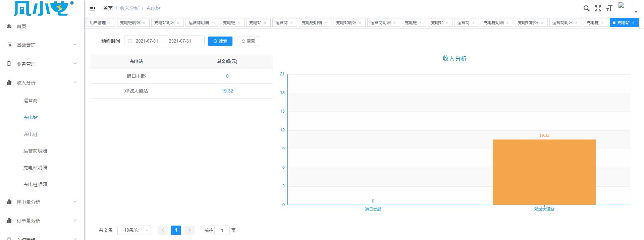Open the font size adjustment icon
Image resolution: width=644 pixels, height=240 pixels.
coord(609,8)
